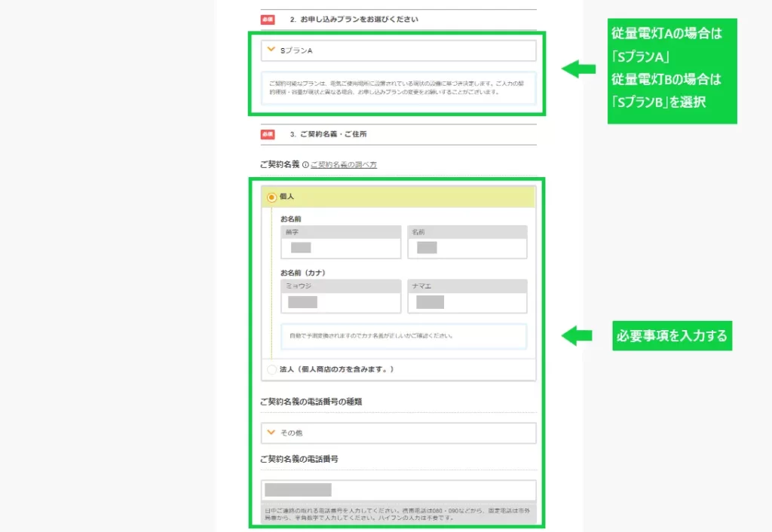Click the phone number entry hint text
This screenshot has width=772, height=532.
pyautogui.click(x=397, y=514)
